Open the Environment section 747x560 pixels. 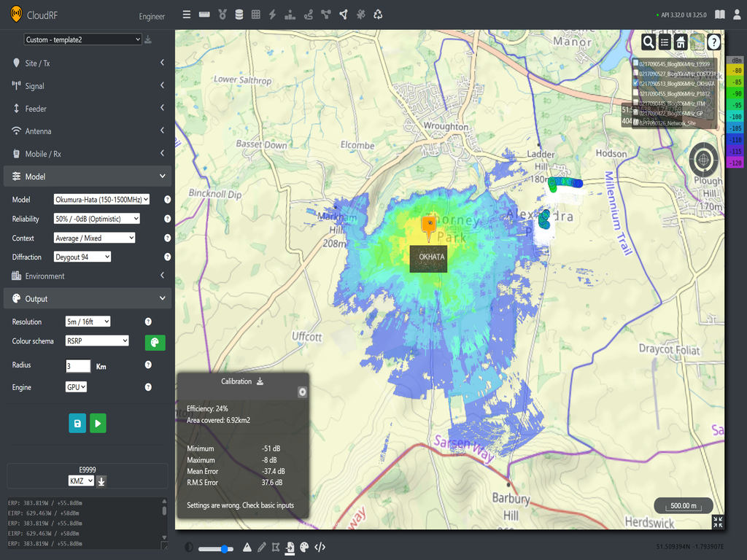pyautogui.click(x=88, y=275)
